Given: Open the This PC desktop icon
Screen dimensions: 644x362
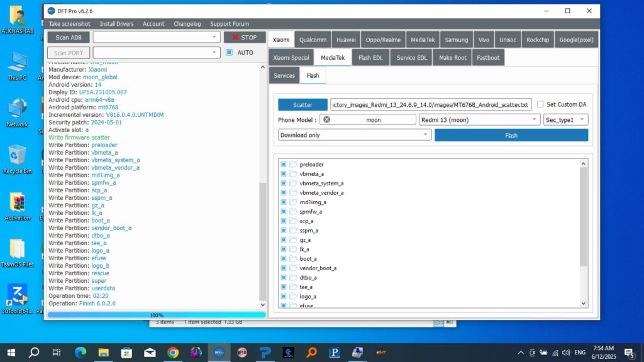Looking at the screenshot, I should click(17, 66).
